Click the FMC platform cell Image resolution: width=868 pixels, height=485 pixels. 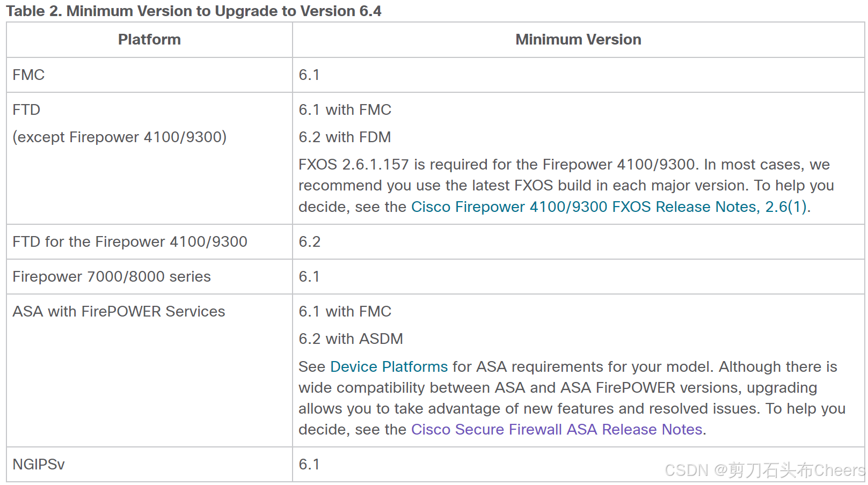click(x=149, y=75)
